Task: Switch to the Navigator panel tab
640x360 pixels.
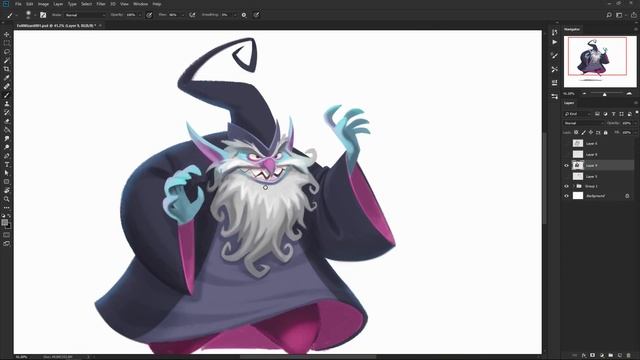Action: (x=572, y=29)
